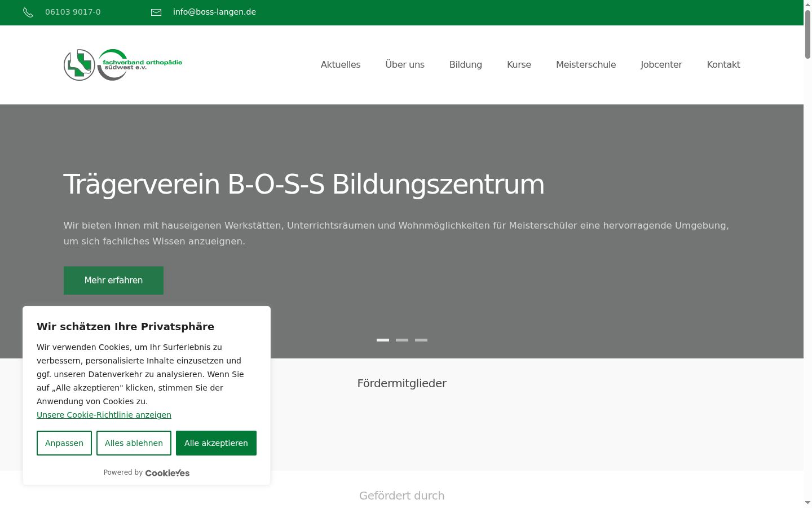Click the Trägerverein B-O-S-S Bildungszentrum headline
This screenshot has width=812, height=508.
coord(304,185)
